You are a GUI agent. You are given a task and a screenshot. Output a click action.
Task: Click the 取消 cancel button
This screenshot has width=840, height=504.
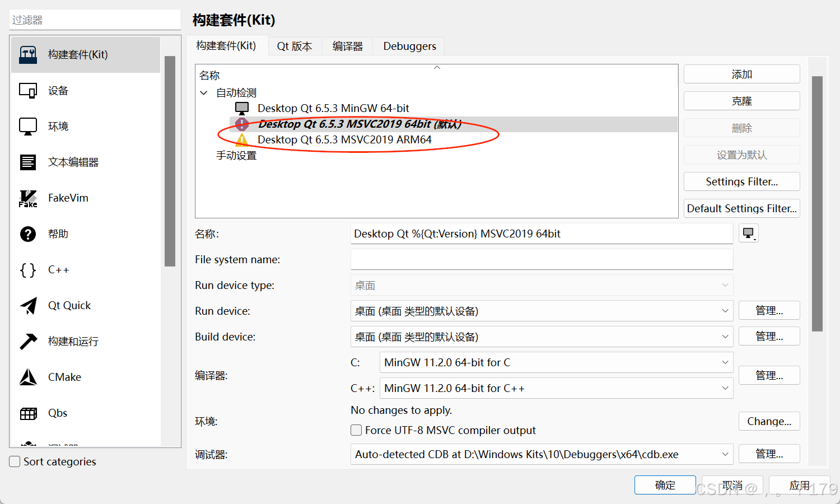click(732, 485)
